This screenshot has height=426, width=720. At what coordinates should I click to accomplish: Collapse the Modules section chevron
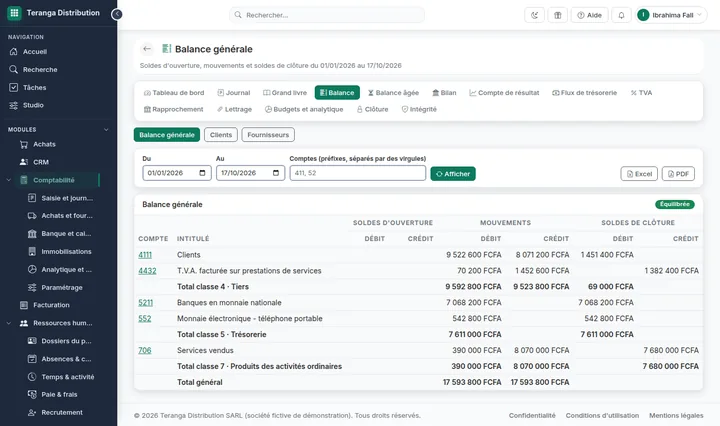[106, 129]
